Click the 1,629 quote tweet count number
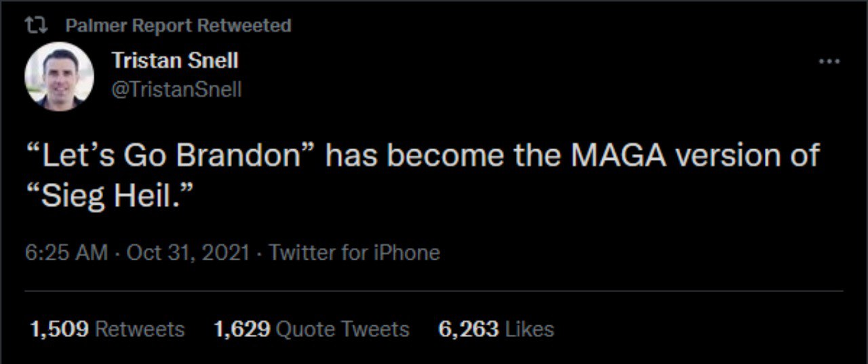This screenshot has height=364, width=868. (x=243, y=329)
